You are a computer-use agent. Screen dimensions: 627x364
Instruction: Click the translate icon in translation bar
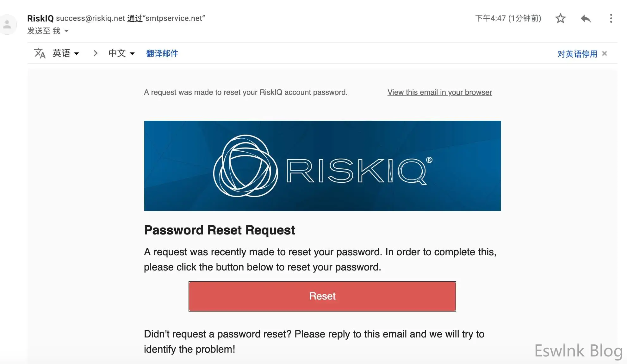click(x=40, y=53)
